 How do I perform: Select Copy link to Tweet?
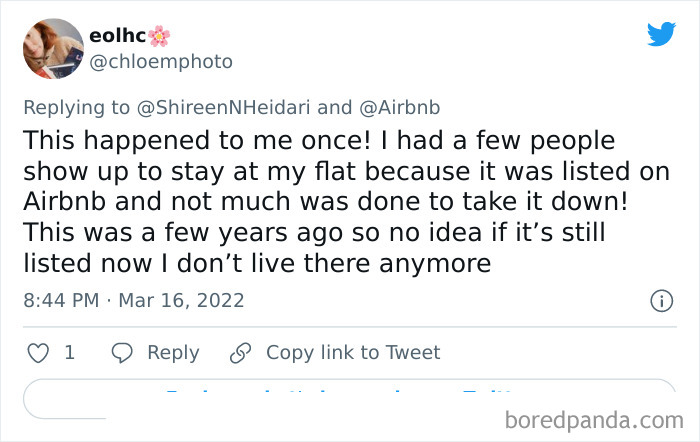coord(352,352)
